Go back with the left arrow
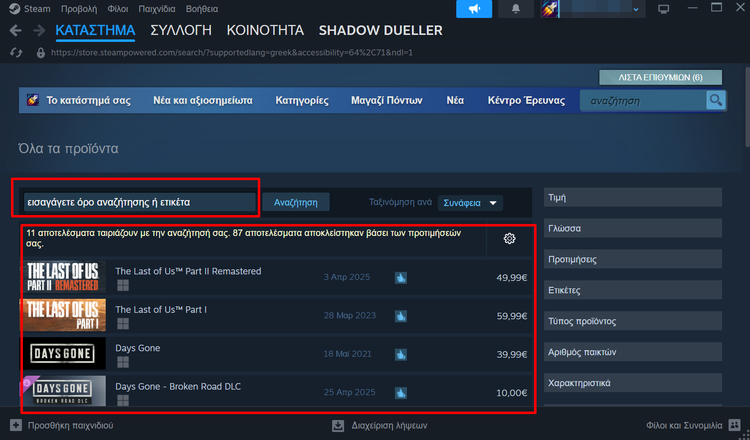750x440 pixels. pyautogui.click(x=15, y=31)
